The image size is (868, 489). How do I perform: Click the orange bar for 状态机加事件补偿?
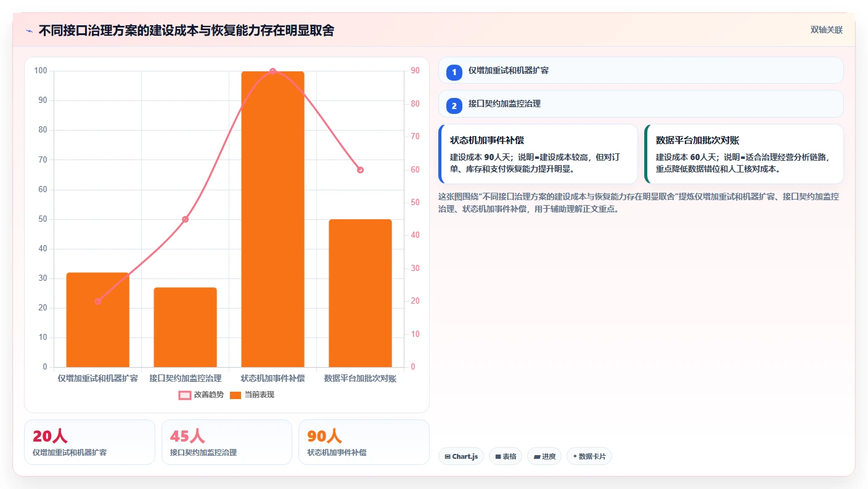[272, 219]
